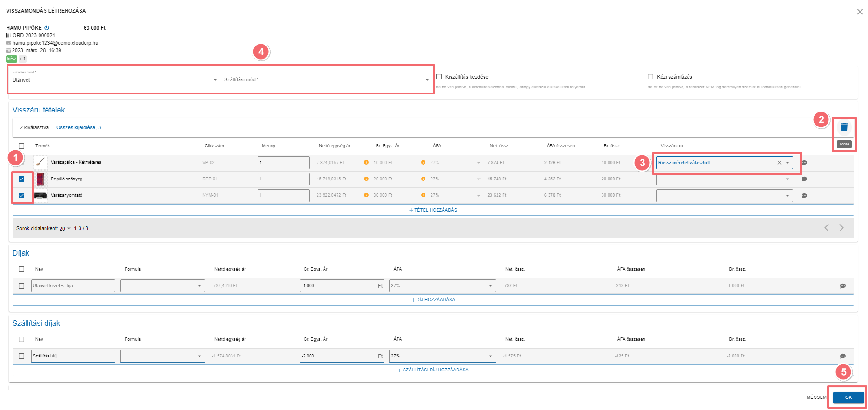Viewport: 868px width, 410px height.
Task: Click Tétel hozzáadás to add item
Action: pyautogui.click(x=433, y=210)
